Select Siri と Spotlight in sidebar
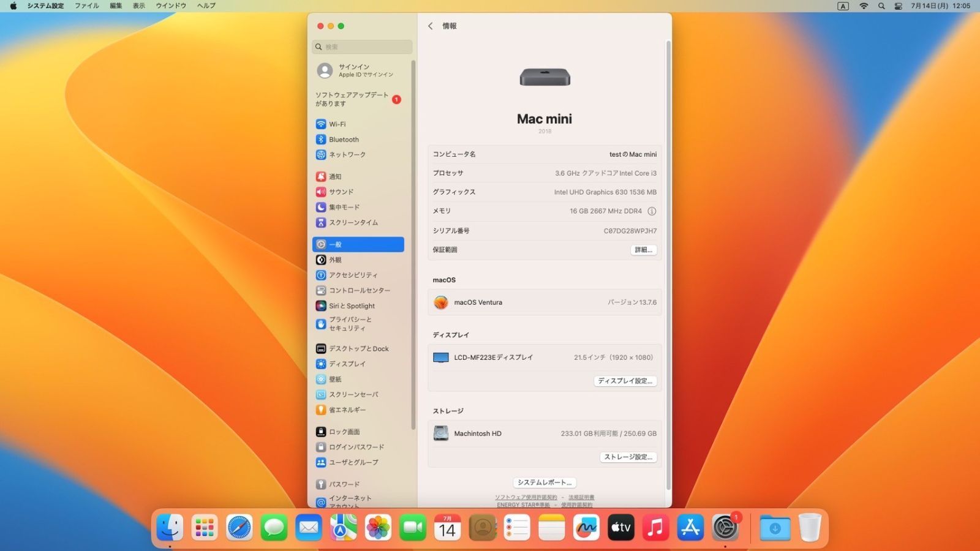The image size is (980, 551). coord(358,305)
